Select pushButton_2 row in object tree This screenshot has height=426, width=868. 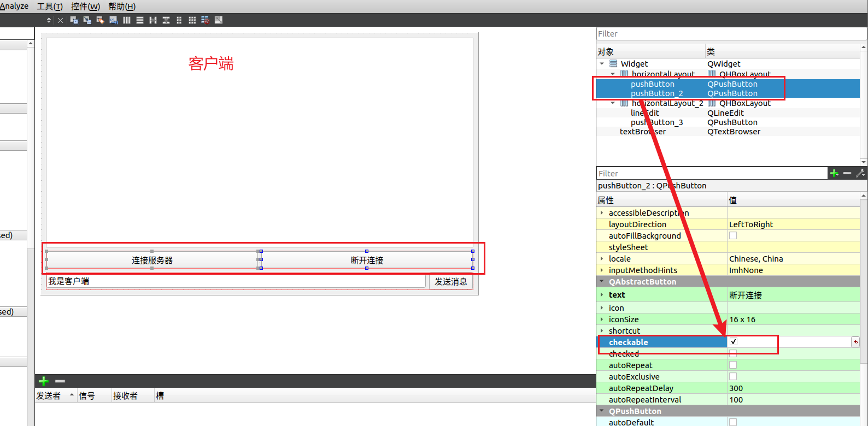click(x=728, y=93)
